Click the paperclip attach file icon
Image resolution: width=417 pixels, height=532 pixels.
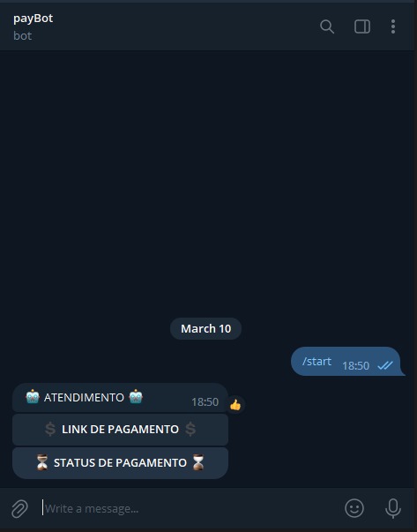tap(19, 508)
